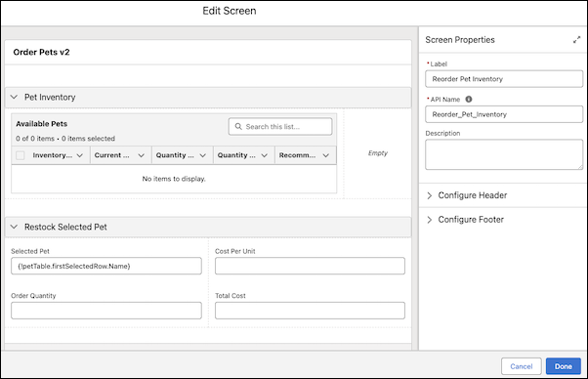Select the Total Cost input field

[x=310, y=311]
